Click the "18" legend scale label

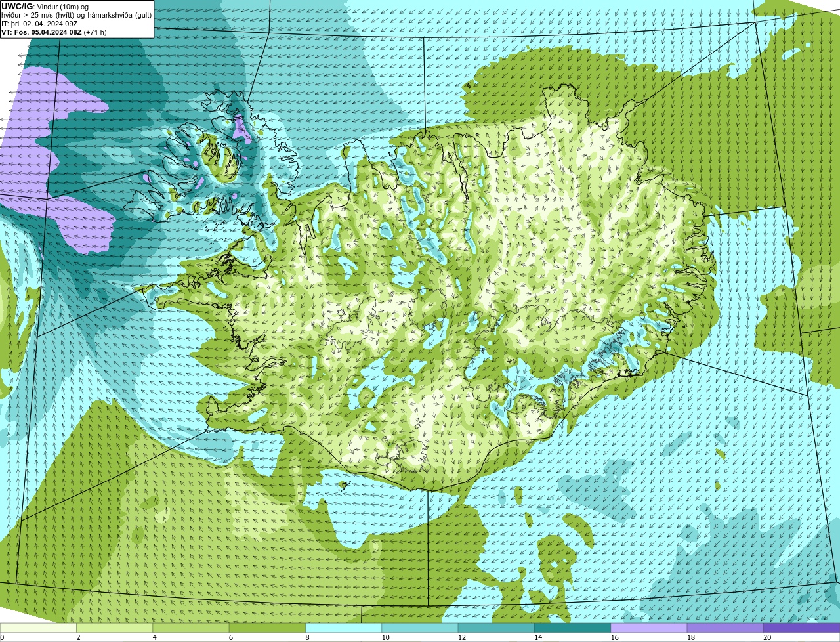(691, 637)
